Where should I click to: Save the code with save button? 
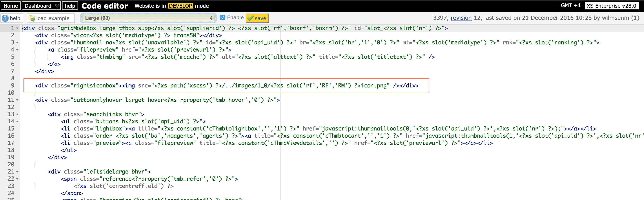(257, 18)
